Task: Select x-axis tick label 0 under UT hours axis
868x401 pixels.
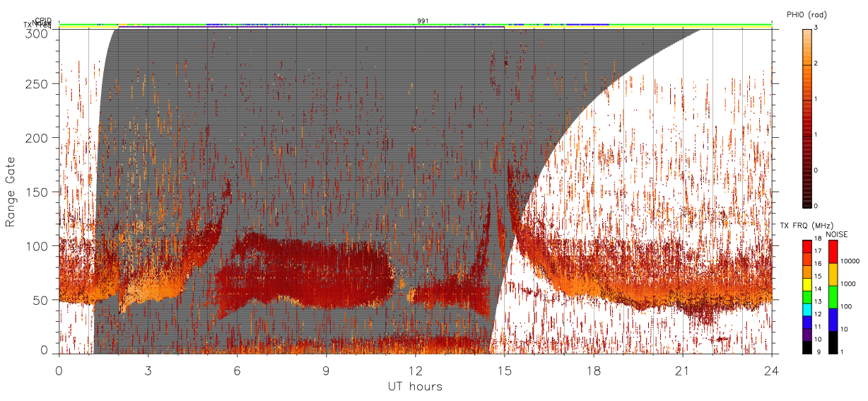Action: tap(59, 369)
